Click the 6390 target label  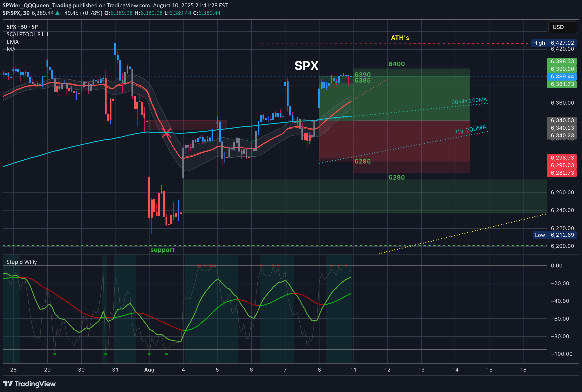(362, 75)
